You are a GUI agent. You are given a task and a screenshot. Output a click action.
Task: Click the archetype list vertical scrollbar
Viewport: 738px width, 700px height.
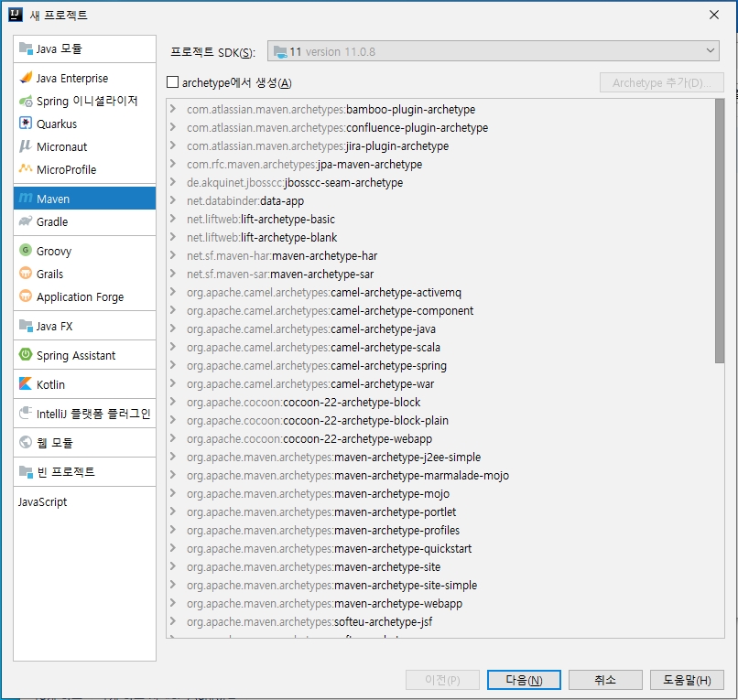click(x=719, y=231)
